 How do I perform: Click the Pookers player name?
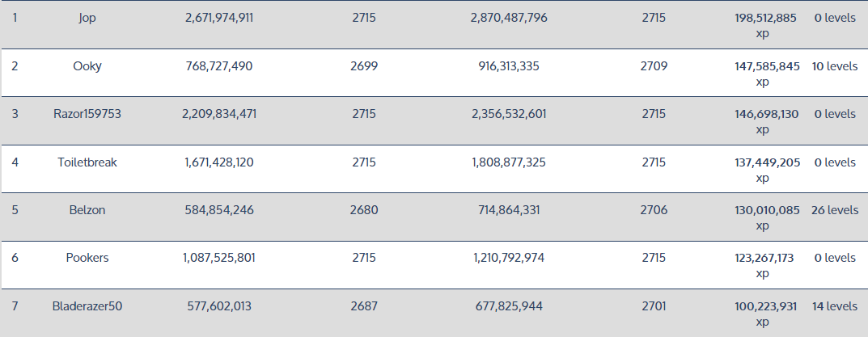coord(87,258)
